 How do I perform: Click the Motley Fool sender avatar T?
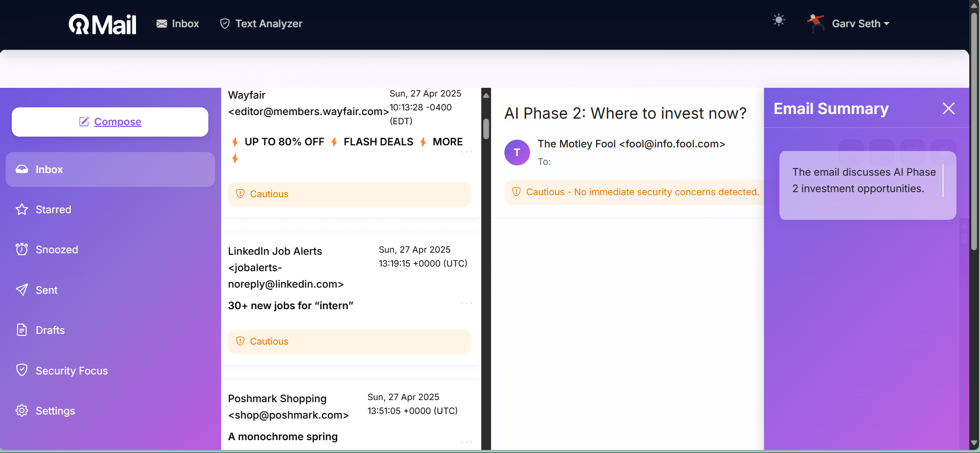tap(517, 153)
